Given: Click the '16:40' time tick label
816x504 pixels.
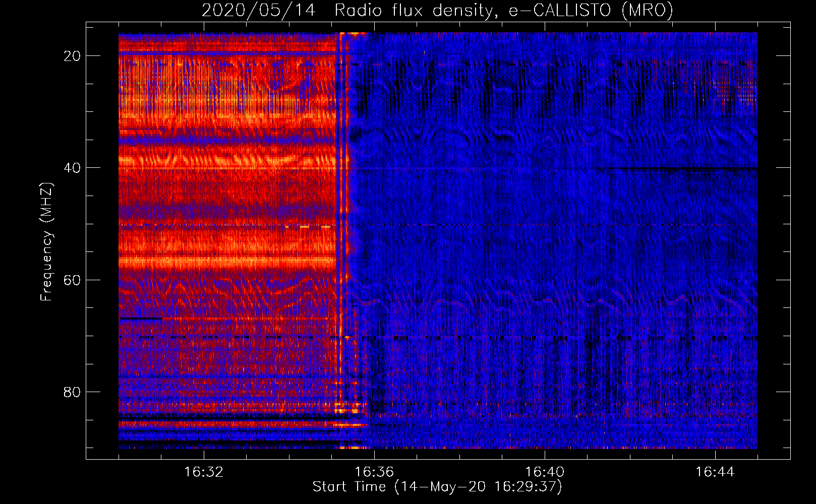Looking at the screenshot, I should pos(545,472).
